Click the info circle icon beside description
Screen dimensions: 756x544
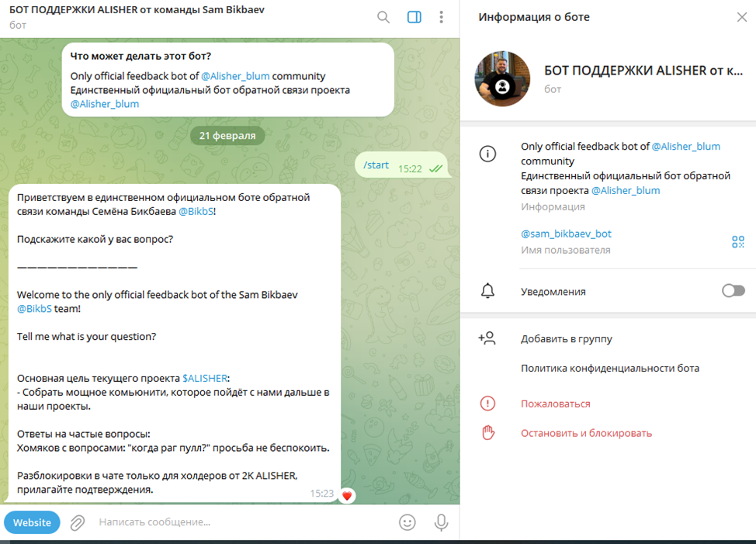click(x=487, y=154)
